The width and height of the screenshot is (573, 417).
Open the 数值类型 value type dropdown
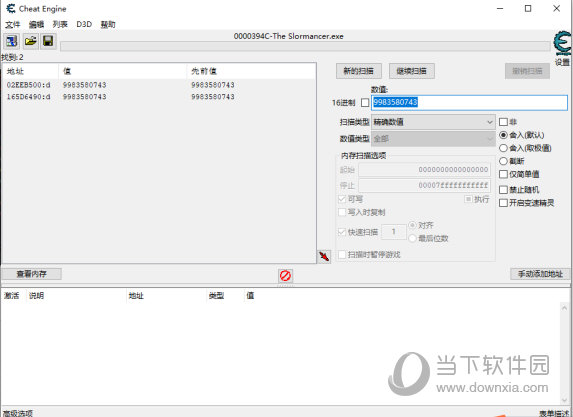[433, 139]
